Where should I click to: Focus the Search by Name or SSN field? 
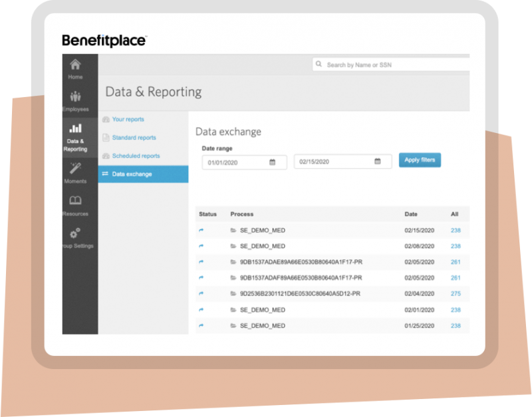391,65
